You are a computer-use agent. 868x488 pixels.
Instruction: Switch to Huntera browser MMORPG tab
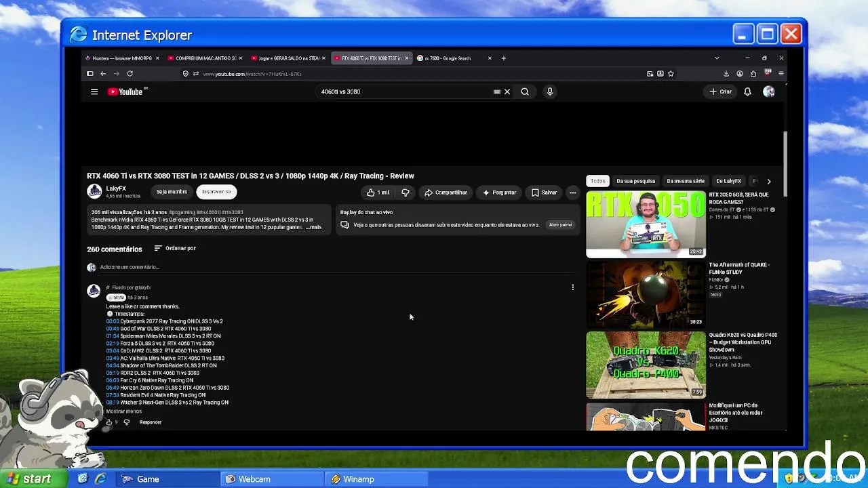pyautogui.click(x=122, y=58)
